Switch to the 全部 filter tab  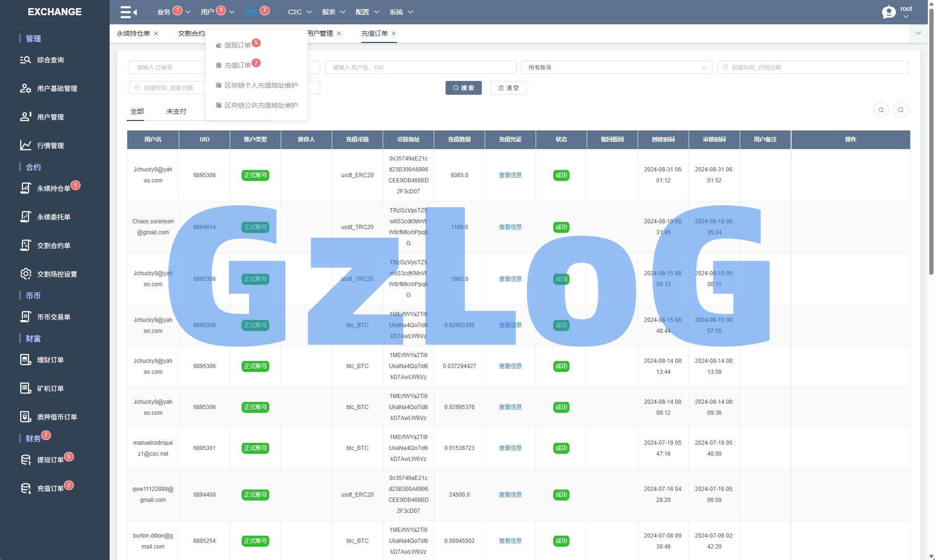pos(137,111)
